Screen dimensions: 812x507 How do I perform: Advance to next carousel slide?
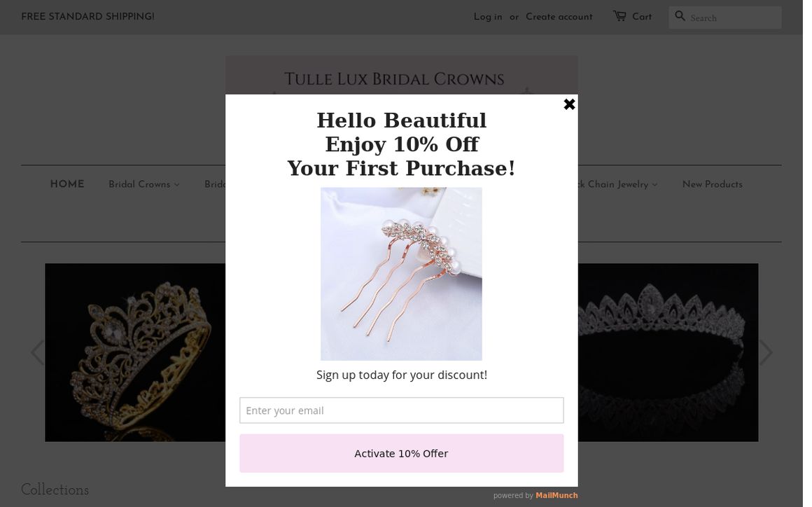[x=766, y=352]
